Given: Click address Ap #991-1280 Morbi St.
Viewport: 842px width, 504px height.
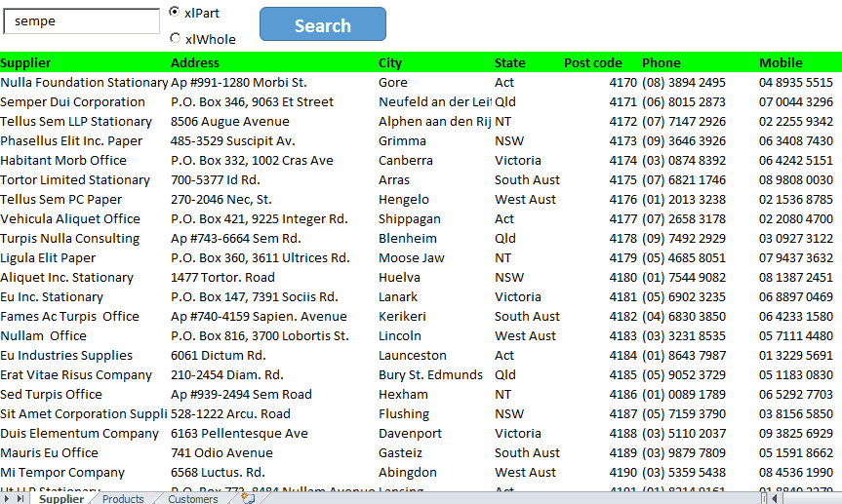Looking at the screenshot, I should click(x=238, y=82).
